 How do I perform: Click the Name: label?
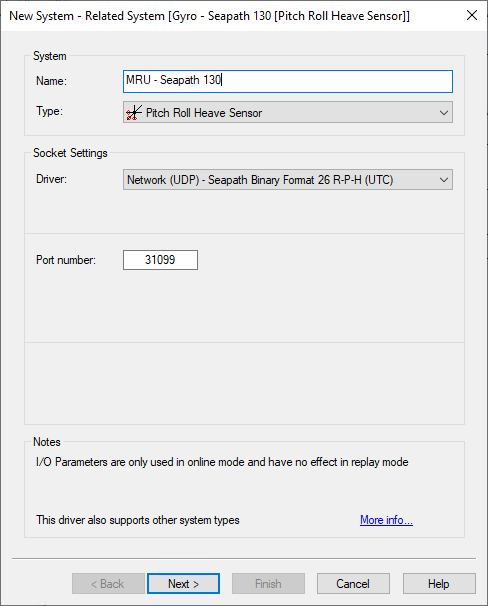pyautogui.click(x=51, y=81)
